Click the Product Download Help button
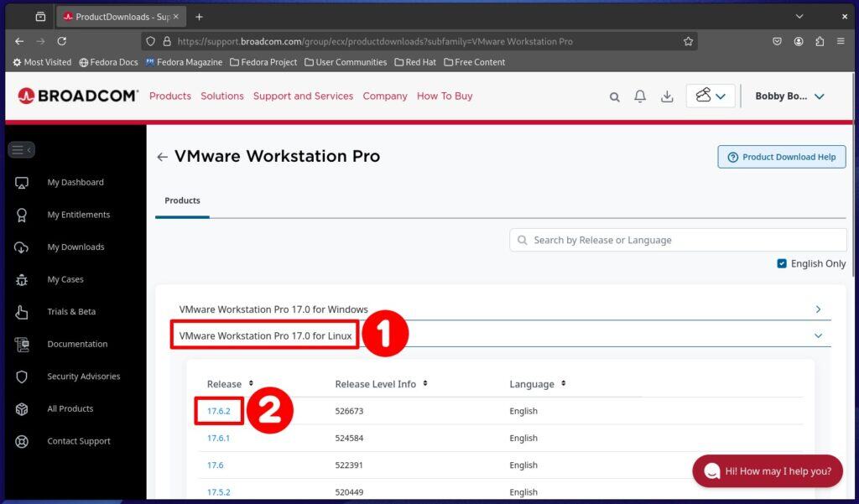The height and width of the screenshot is (504, 859). [x=781, y=156]
